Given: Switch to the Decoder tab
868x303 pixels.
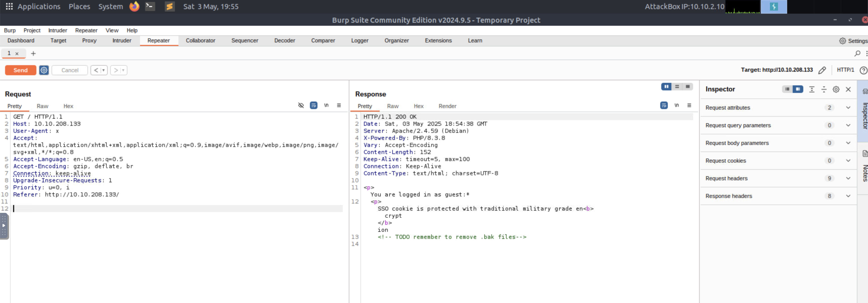Looking at the screenshot, I should tap(284, 40).
